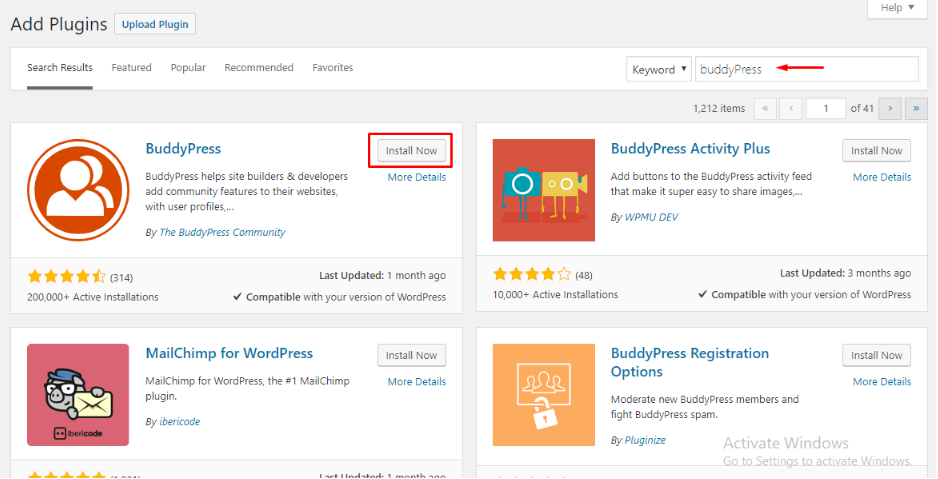Click the current page number field
Viewport: 938px width, 479px height.
[826, 108]
